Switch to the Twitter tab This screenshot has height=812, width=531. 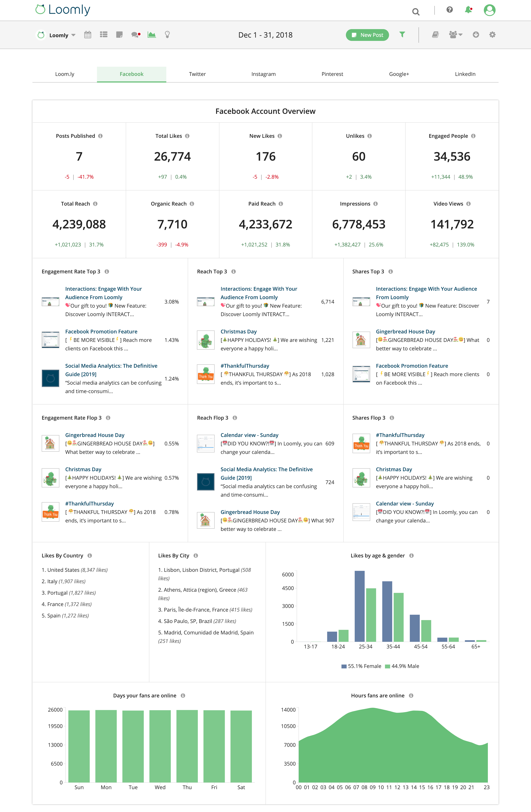(197, 74)
